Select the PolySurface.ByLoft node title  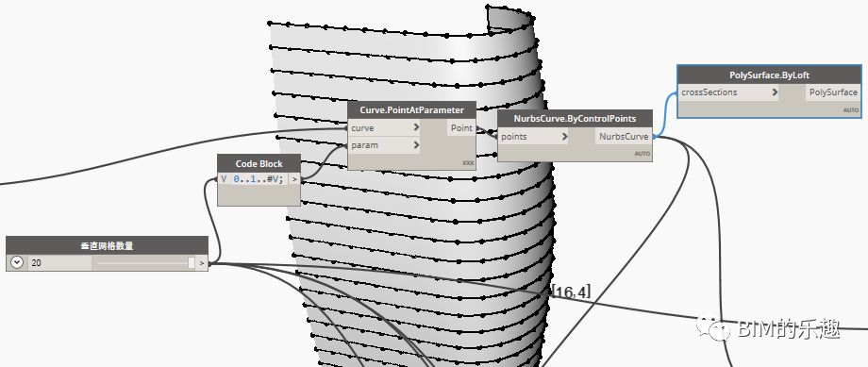click(x=770, y=75)
